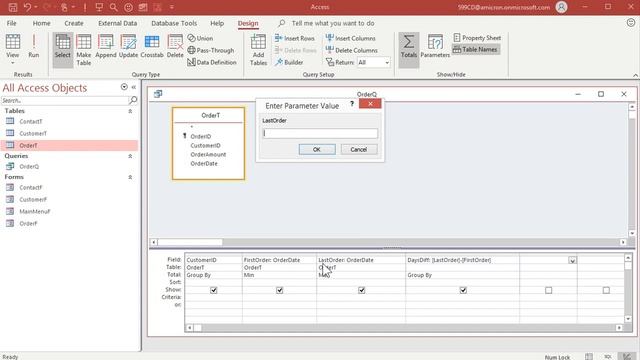Choose the Make Table query type
The image size is (640, 360).
[x=84, y=49]
